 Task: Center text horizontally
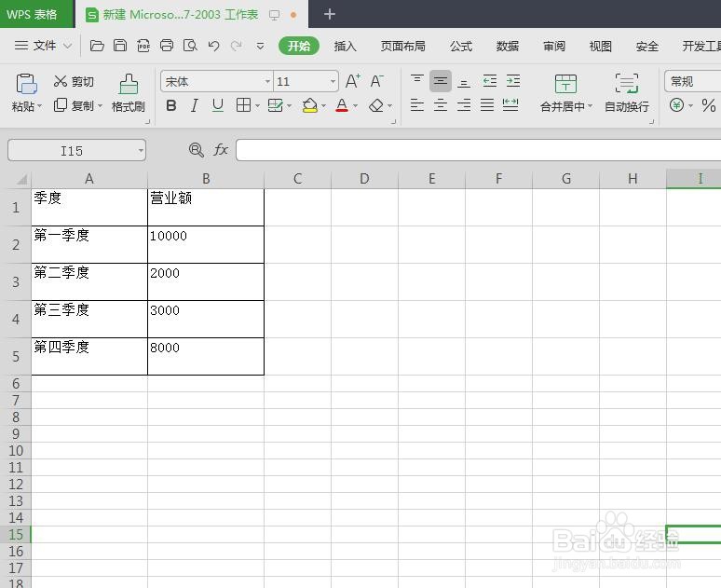coord(441,105)
